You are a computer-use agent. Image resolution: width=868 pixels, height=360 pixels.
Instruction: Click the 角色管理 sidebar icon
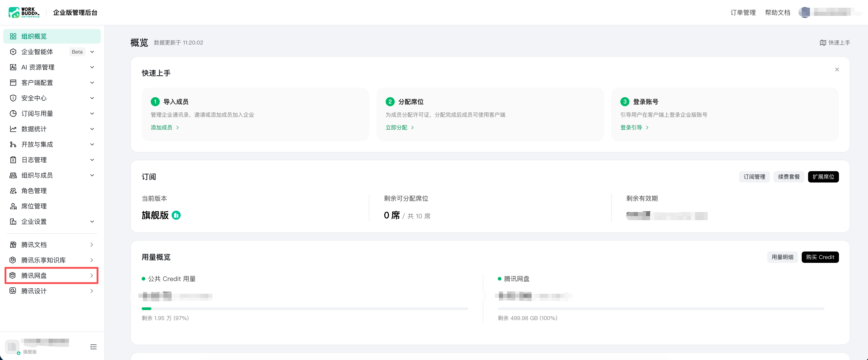coord(13,191)
